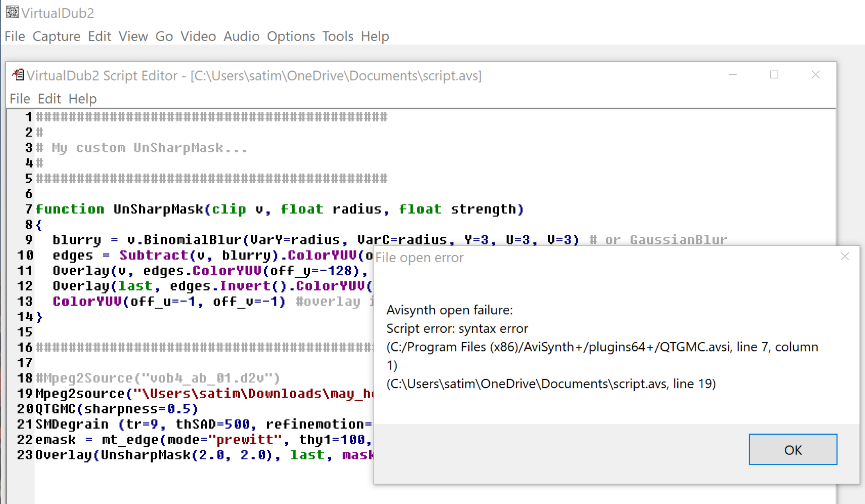This screenshot has width=865, height=504.
Task: Open the Video menu
Action: [198, 36]
